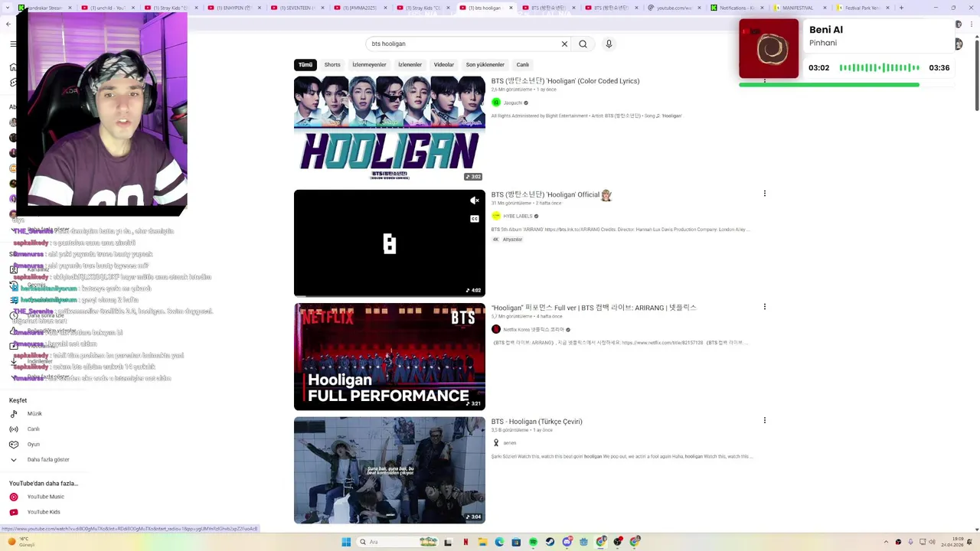Unmute the Hooligan Official video preview
The width and height of the screenshot is (980, 551).
pyautogui.click(x=475, y=201)
